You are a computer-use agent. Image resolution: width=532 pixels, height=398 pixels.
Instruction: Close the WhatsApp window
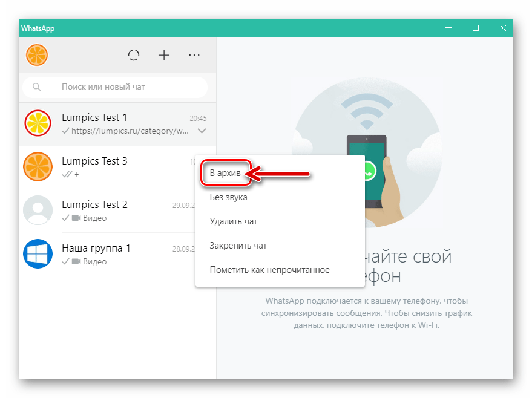pos(503,28)
